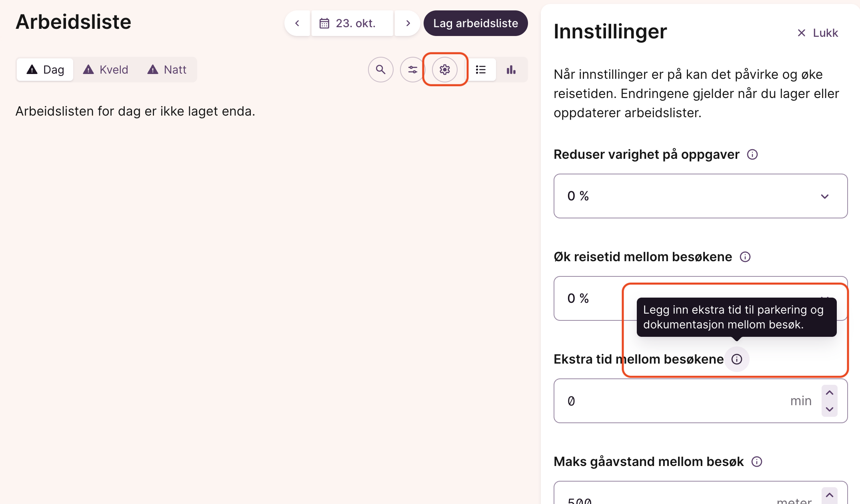Switch to the Natt shift tab
The image size is (860, 504).
coord(167,70)
